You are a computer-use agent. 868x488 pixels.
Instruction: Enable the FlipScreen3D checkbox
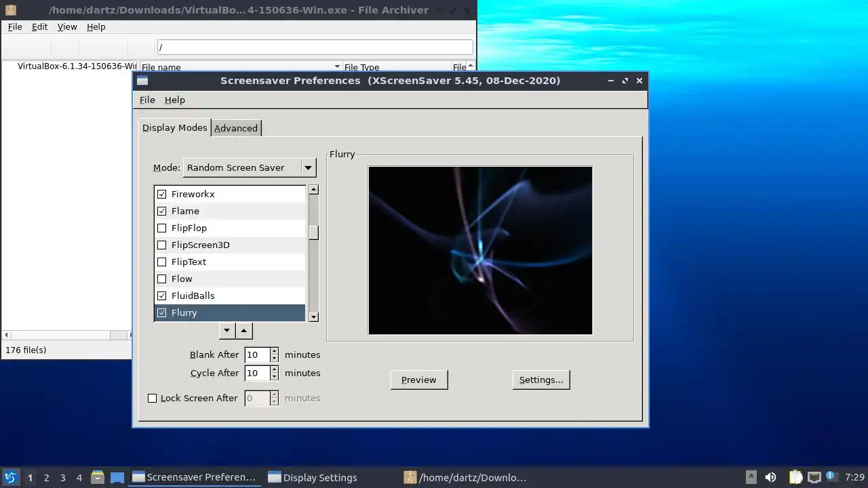[x=161, y=245]
